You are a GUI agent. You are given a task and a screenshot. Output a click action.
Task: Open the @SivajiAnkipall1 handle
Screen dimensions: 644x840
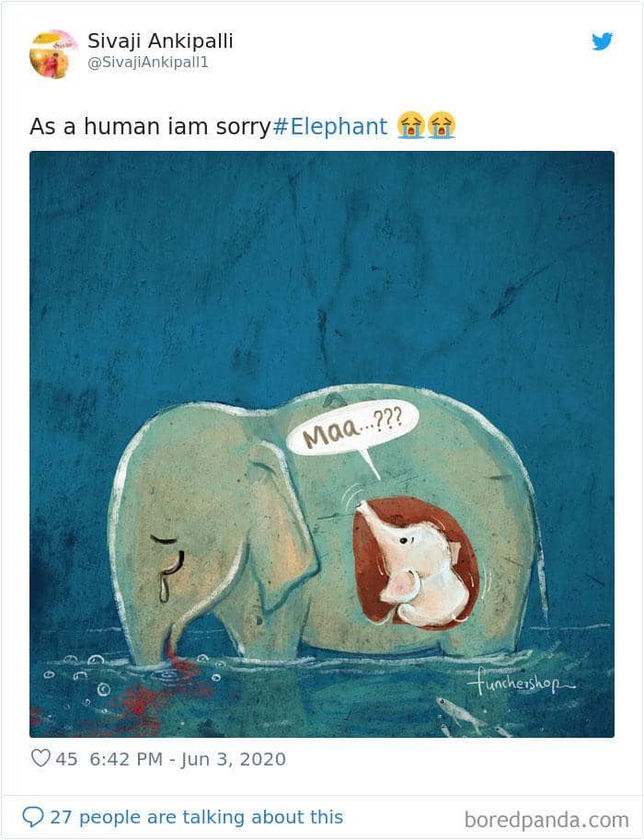(x=148, y=63)
